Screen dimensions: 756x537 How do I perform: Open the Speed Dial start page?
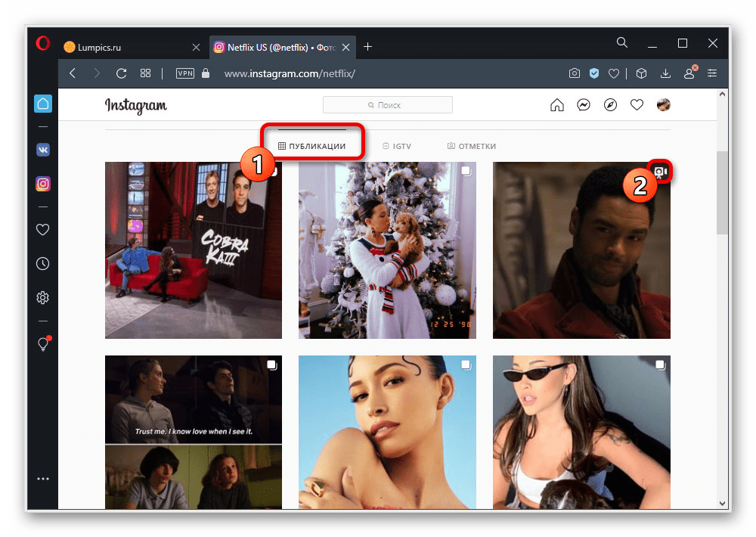(146, 73)
